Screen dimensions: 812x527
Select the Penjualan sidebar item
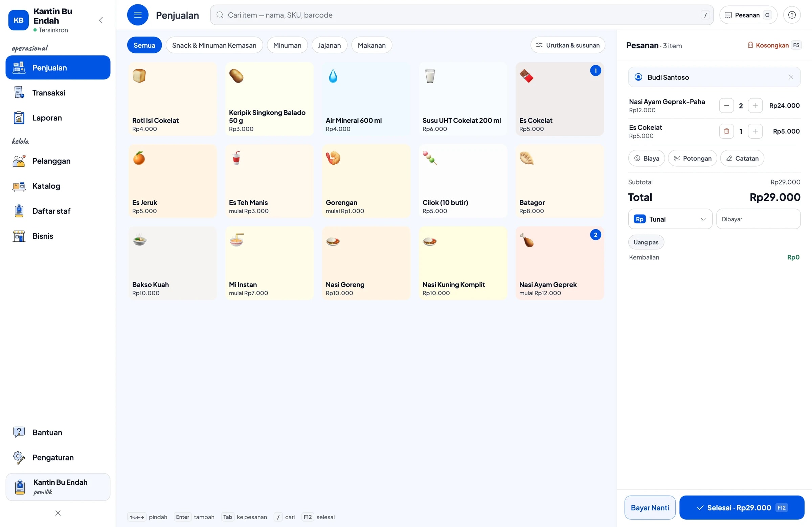58,68
